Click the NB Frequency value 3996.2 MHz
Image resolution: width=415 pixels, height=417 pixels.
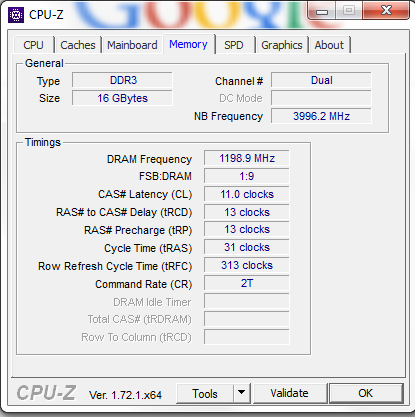point(321,116)
